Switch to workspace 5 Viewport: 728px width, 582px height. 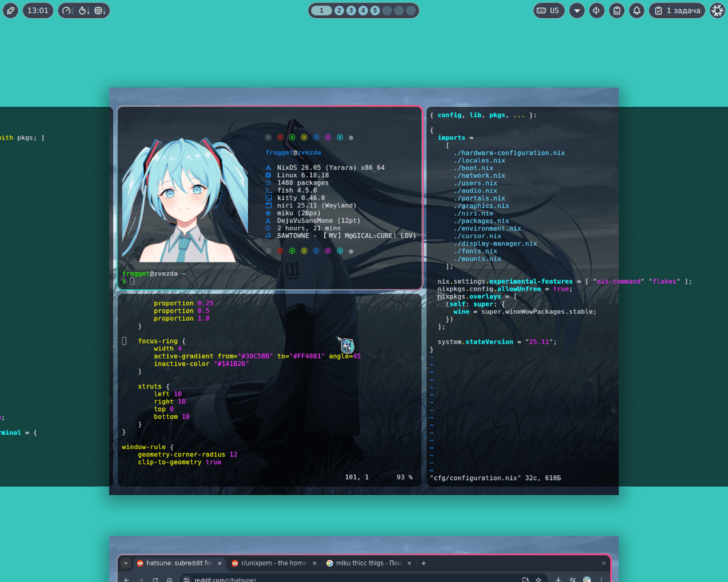[375, 10]
